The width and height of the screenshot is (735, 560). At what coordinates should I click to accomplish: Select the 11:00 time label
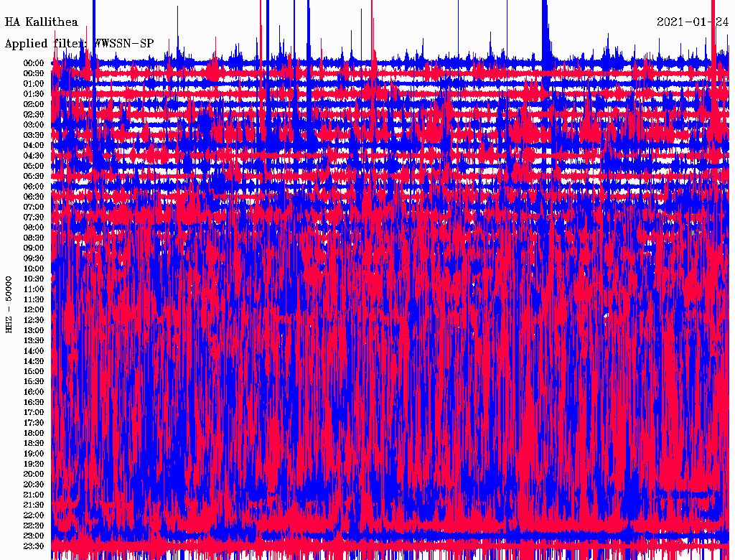pos(34,289)
